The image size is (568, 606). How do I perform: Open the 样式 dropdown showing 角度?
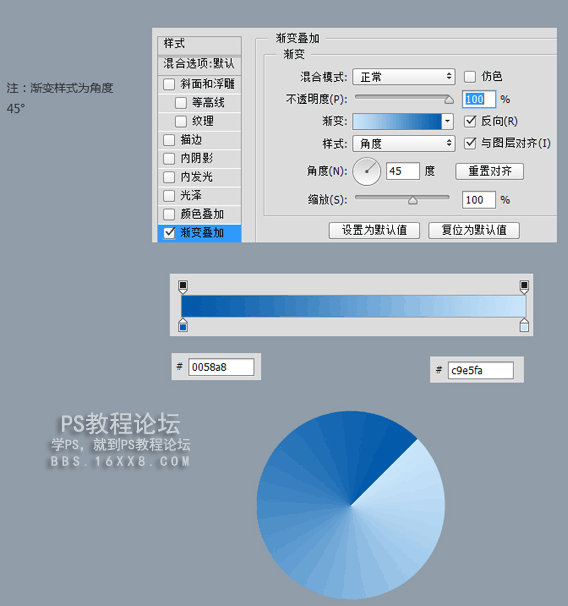(404, 143)
